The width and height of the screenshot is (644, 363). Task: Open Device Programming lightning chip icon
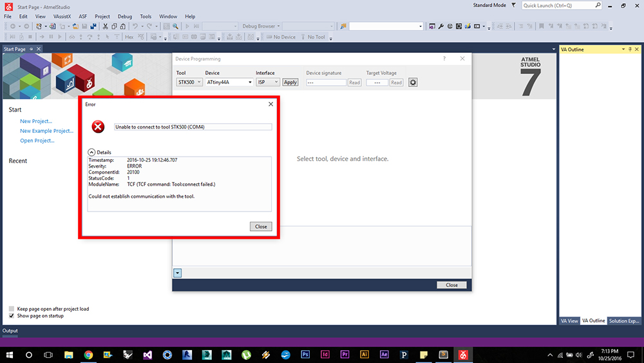click(468, 26)
